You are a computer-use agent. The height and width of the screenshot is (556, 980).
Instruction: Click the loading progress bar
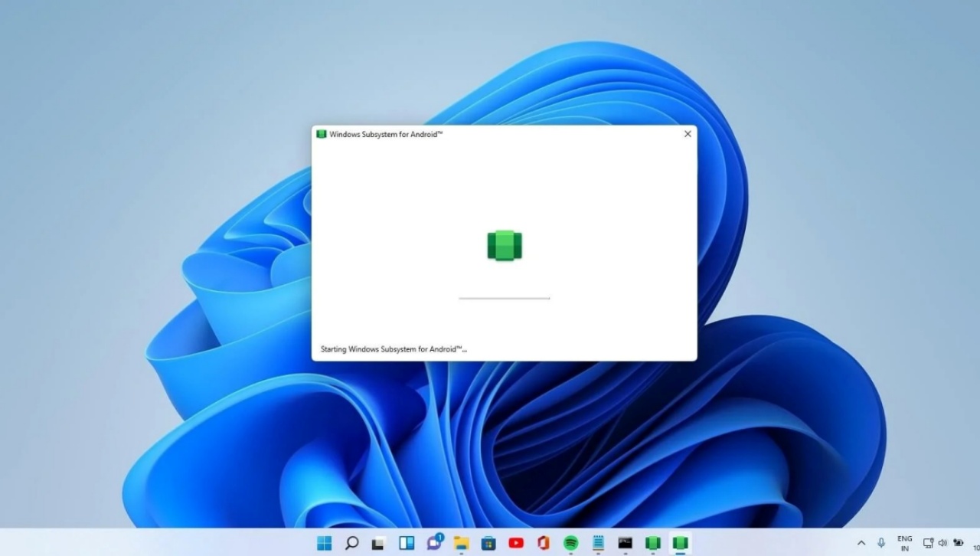(505, 298)
